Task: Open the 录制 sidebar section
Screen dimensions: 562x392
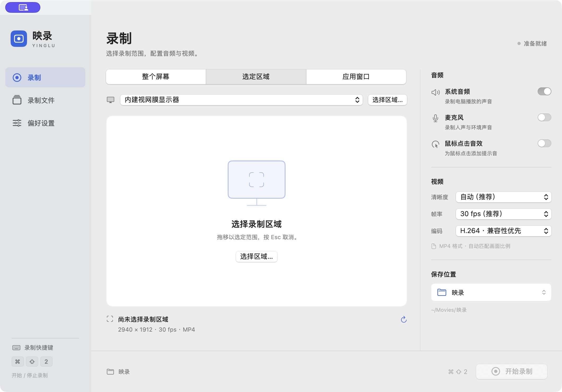Action: (45, 77)
